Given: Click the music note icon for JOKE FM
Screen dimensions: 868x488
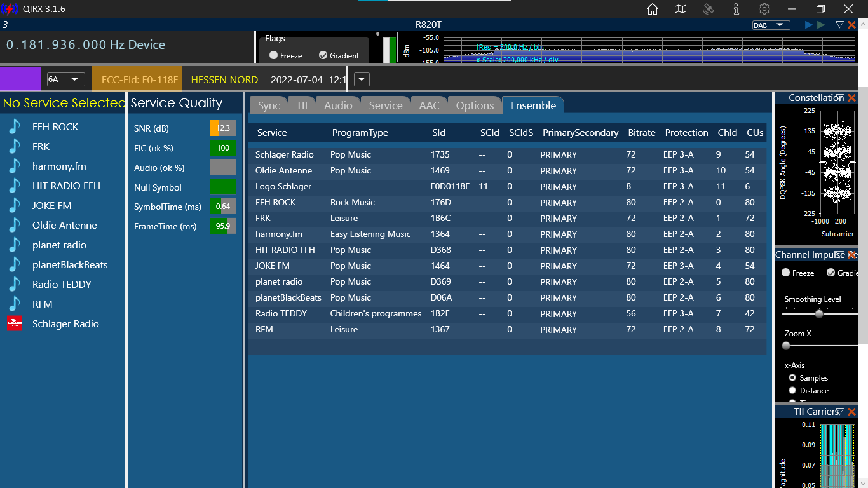Looking at the screenshot, I should pyautogui.click(x=15, y=205).
